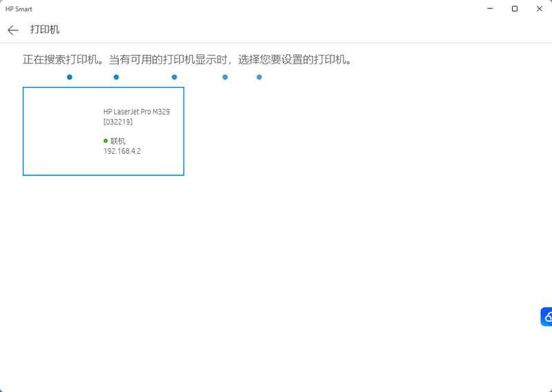Click the 联机 status label
552x392 pixels.
point(118,141)
